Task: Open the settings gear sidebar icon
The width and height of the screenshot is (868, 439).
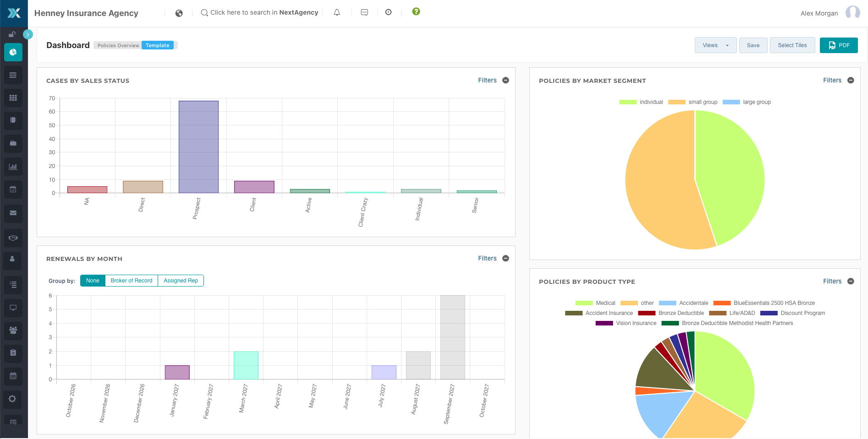Action: point(12,399)
